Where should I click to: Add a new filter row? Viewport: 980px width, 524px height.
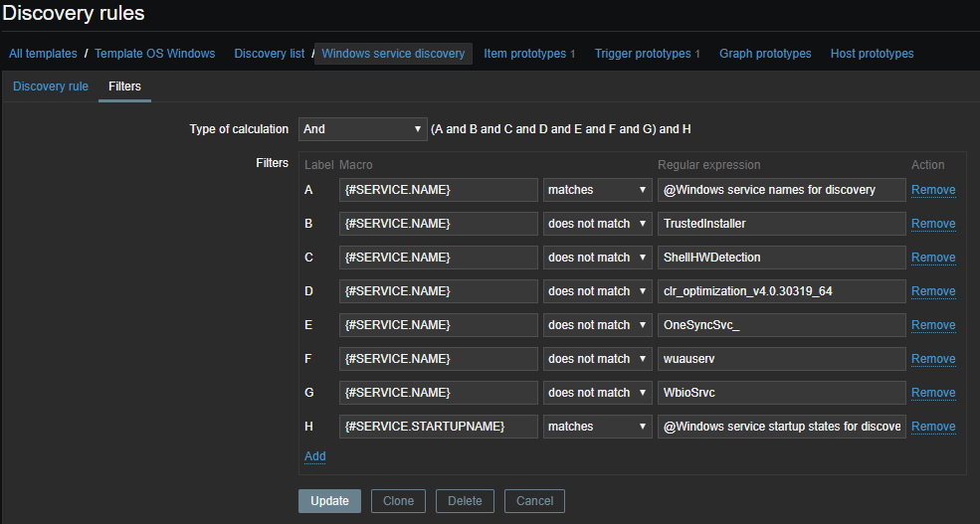[x=314, y=456]
